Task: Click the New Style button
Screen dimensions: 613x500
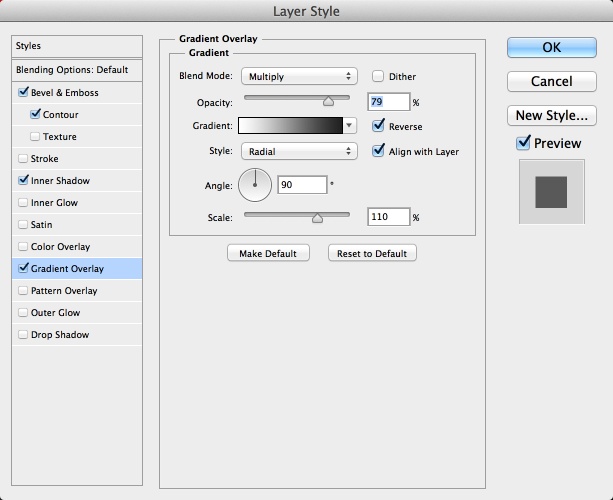Action: pos(552,115)
